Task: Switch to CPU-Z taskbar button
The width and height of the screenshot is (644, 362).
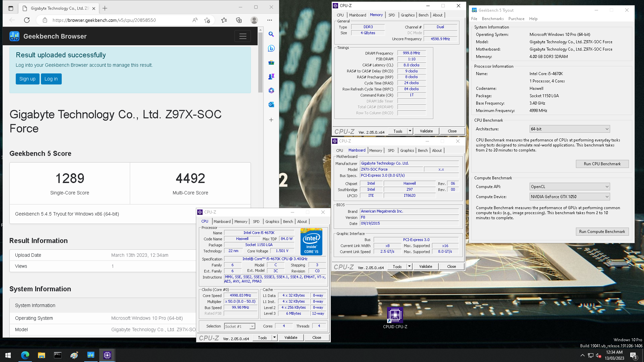Action: [x=107, y=355]
